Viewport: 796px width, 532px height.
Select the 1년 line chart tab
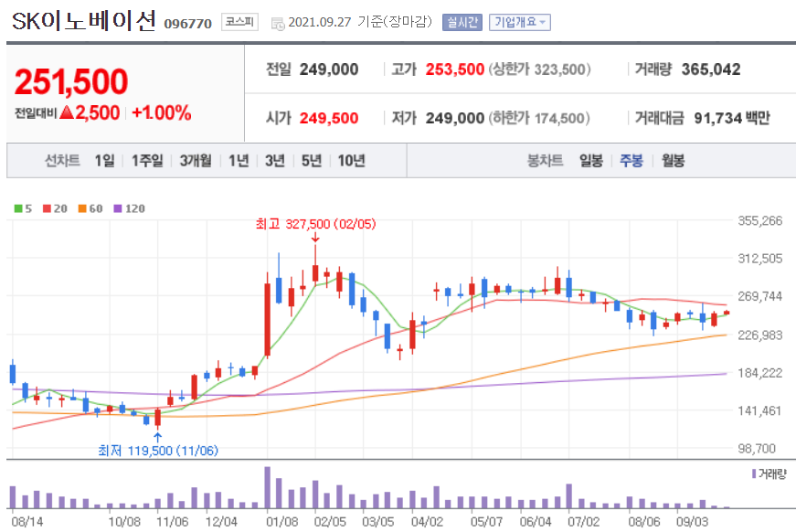tap(239, 161)
